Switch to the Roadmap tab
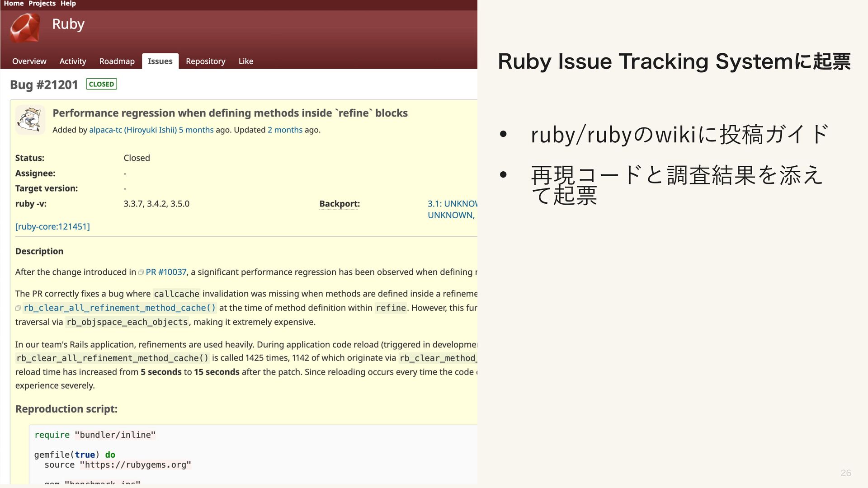The width and height of the screenshot is (868, 488). [117, 61]
